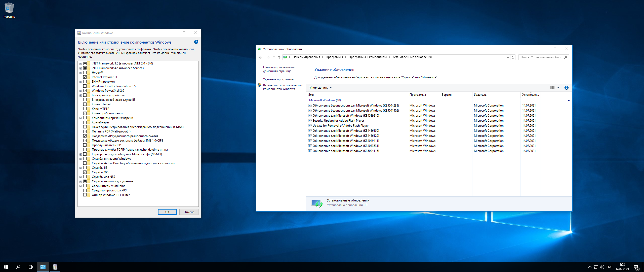Click Программы и компоненты breadcrumb
The height and width of the screenshot is (272, 644).
click(368, 57)
